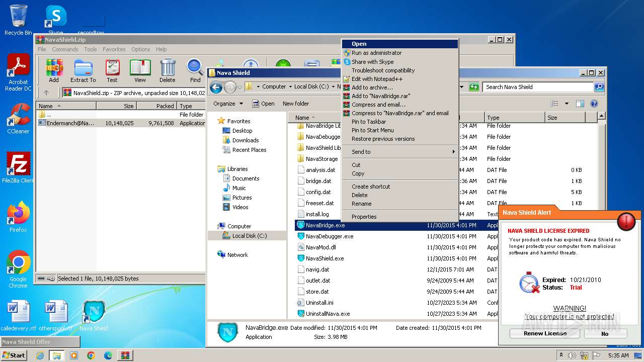Click New folder button in Explorer
Screen dimensions: 644x362
[x=296, y=104]
